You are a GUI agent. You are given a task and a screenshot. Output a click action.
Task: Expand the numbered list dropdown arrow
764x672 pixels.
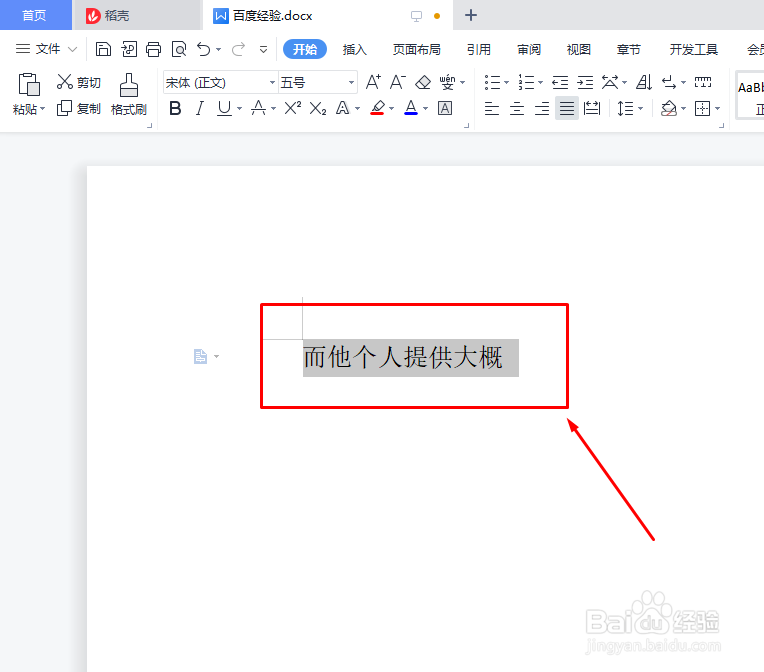(540, 82)
